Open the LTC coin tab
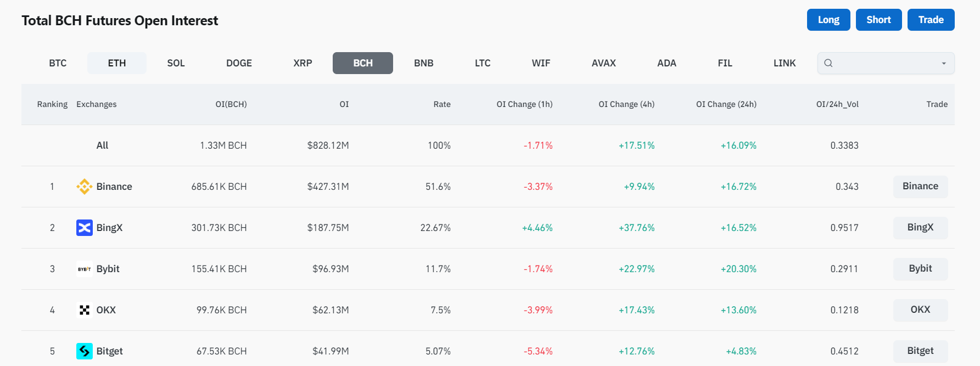 [x=483, y=63]
